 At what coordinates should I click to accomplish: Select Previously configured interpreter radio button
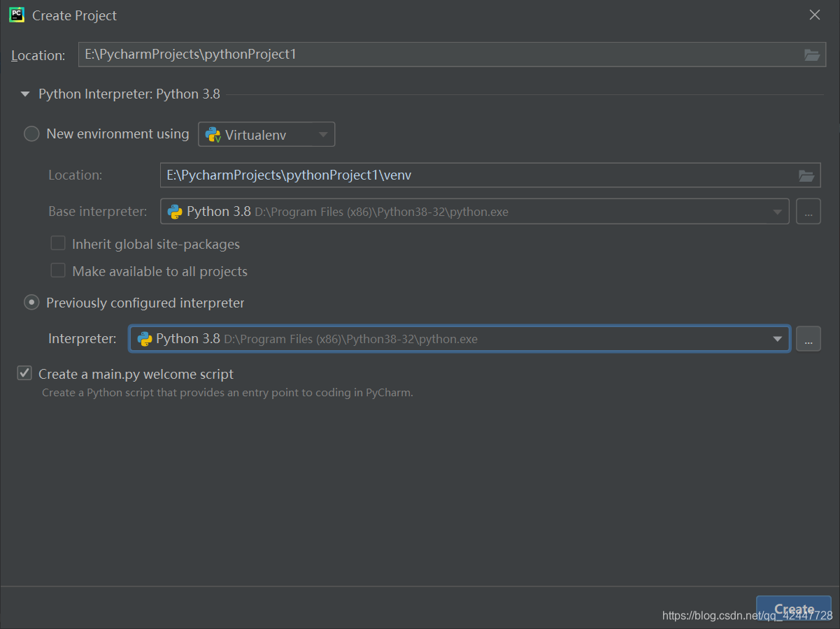coord(31,303)
